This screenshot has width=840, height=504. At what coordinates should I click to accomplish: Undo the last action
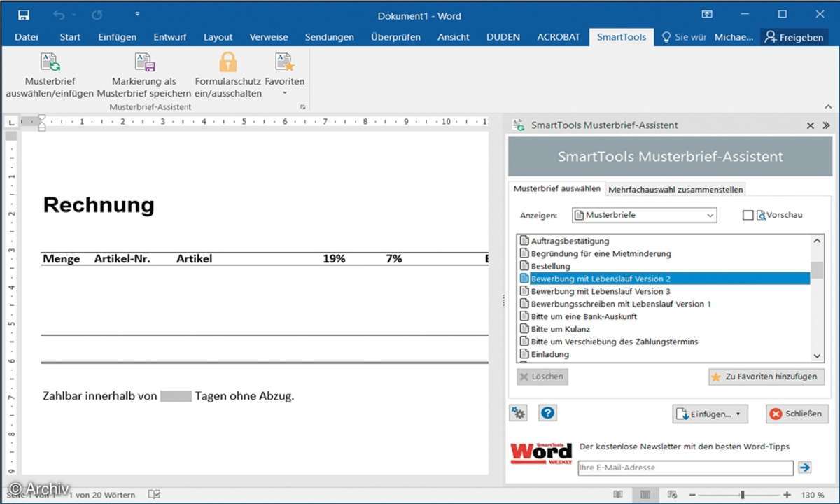pos(59,15)
